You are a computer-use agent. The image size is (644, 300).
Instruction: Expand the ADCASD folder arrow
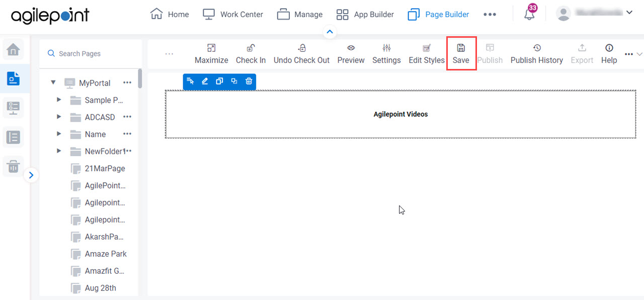pos(59,117)
